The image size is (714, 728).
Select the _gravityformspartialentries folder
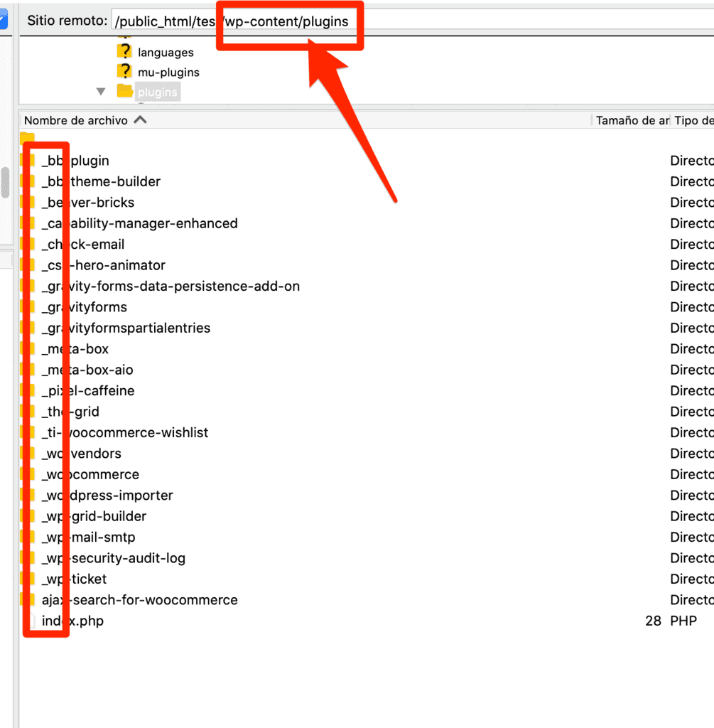[126, 328]
